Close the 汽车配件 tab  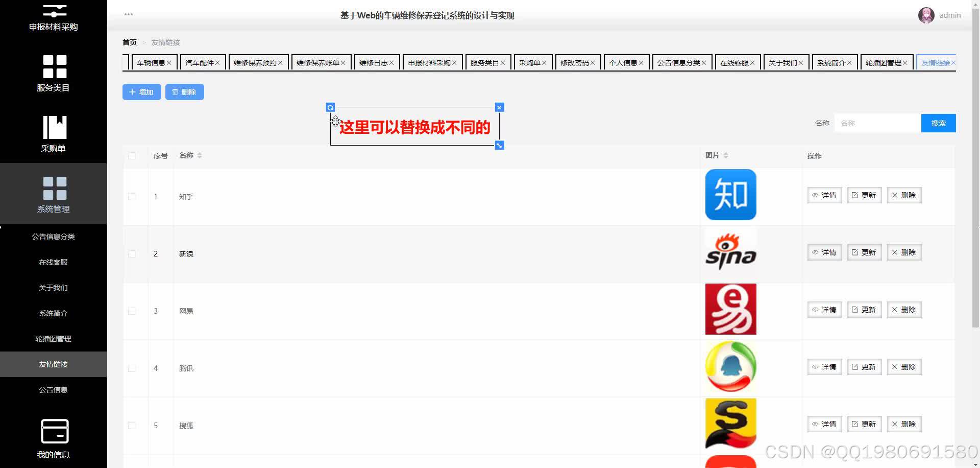click(217, 63)
